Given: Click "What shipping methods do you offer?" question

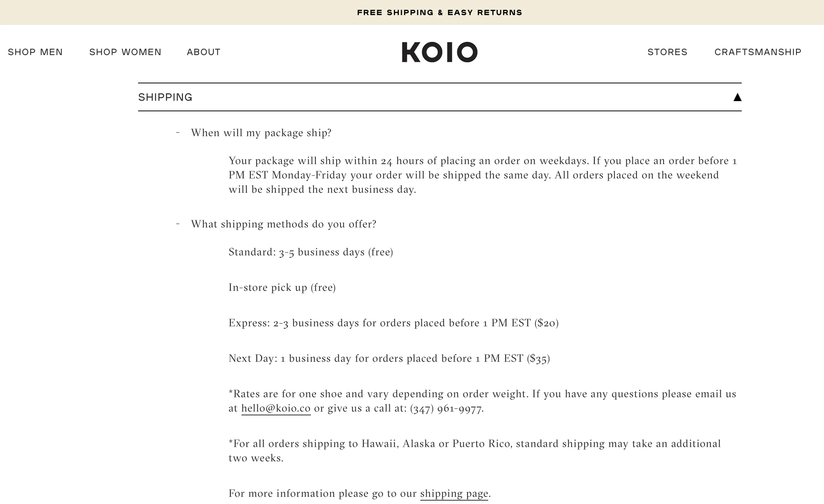Looking at the screenshot, I should tap(284, 224).
